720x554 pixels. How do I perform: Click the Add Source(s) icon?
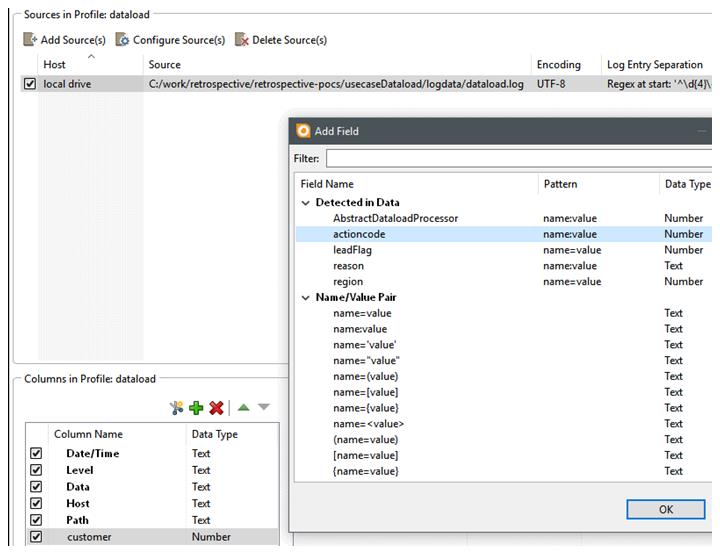(x=30, y=40)
